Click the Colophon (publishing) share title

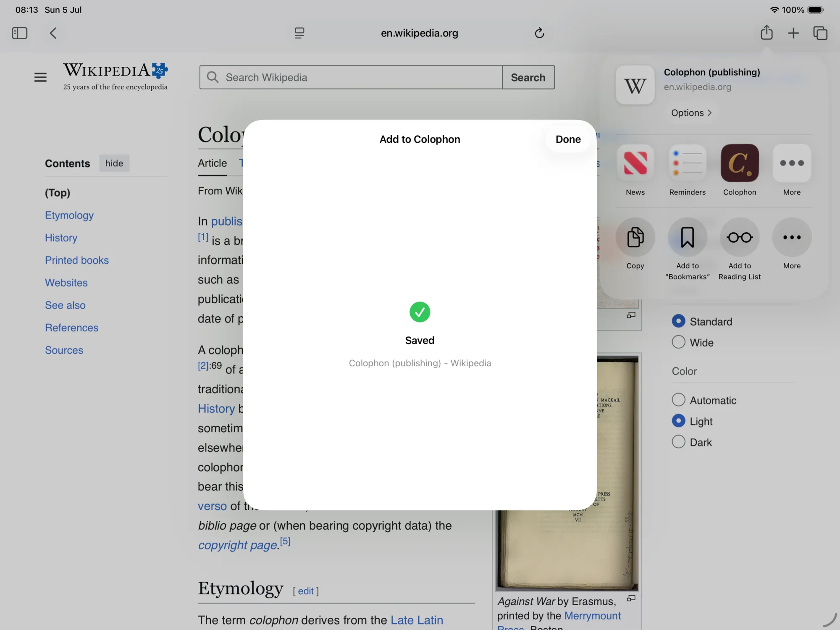point(712,72)
